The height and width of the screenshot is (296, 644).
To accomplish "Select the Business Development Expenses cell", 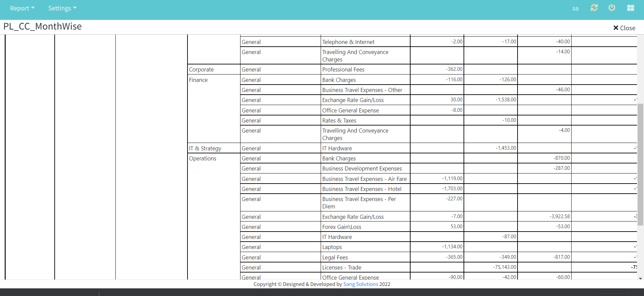I will (x=362, y=168).
